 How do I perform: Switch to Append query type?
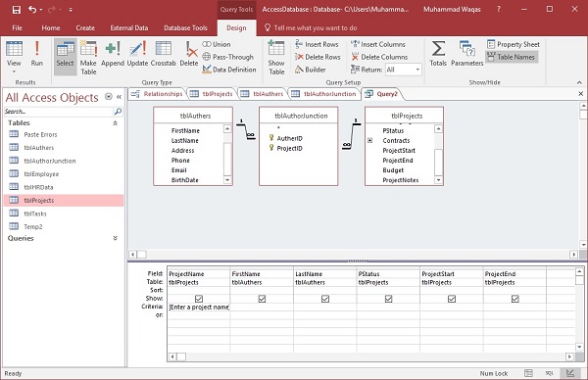point(113,54)
